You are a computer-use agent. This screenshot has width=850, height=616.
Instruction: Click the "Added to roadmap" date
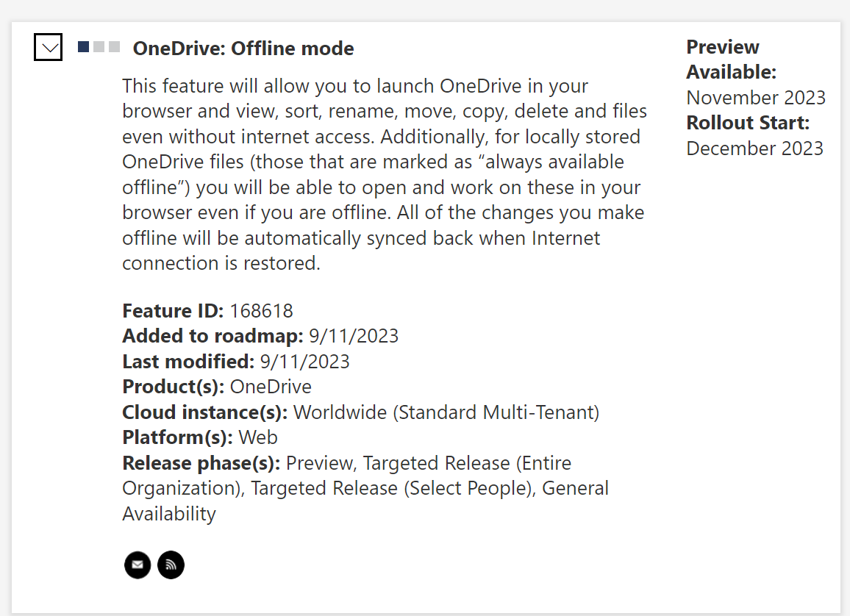pos(354,337)
